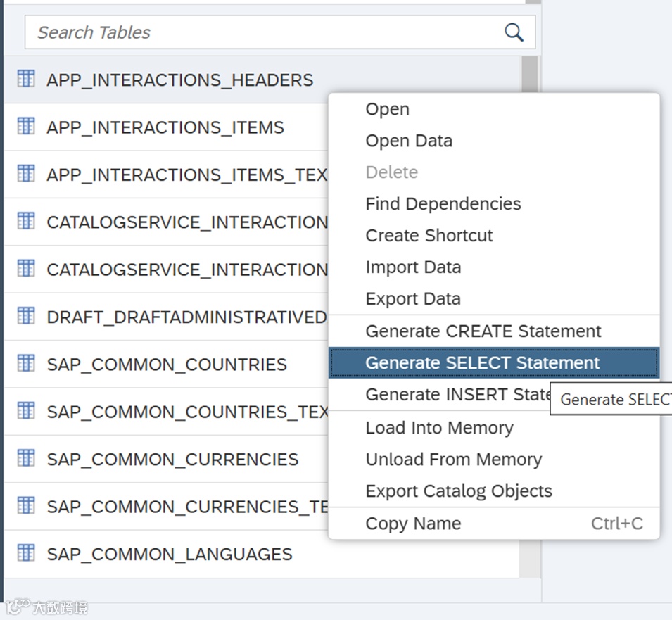The width and height of the screenshot is (672, 620).
Task: Click table icon beside SAP_COMMON_COUNTRIES_TEXTS
Action: (26, 411)
